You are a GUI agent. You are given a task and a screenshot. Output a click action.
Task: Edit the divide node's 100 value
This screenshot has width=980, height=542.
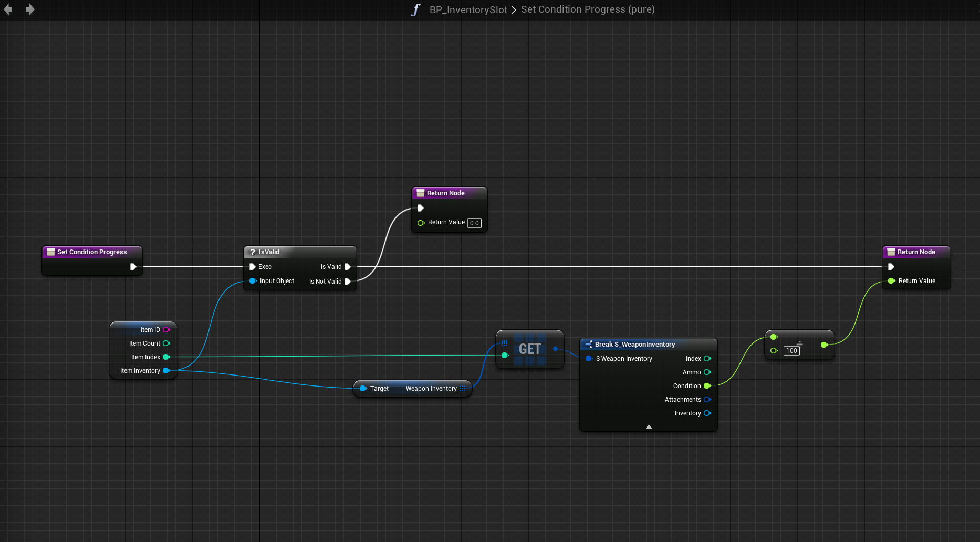pos(791,351)
